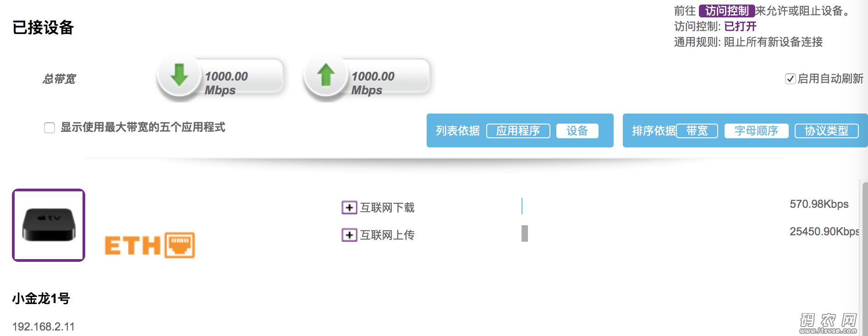The image size is (868, 336).
Task: List by 应用程序
Action: (x=518, y=131)
